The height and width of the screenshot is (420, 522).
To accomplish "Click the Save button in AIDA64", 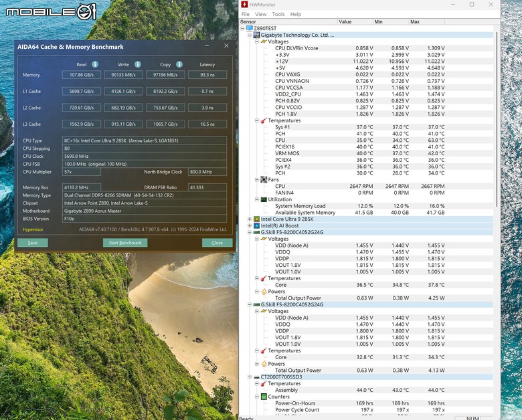I will tap(33, 243).
